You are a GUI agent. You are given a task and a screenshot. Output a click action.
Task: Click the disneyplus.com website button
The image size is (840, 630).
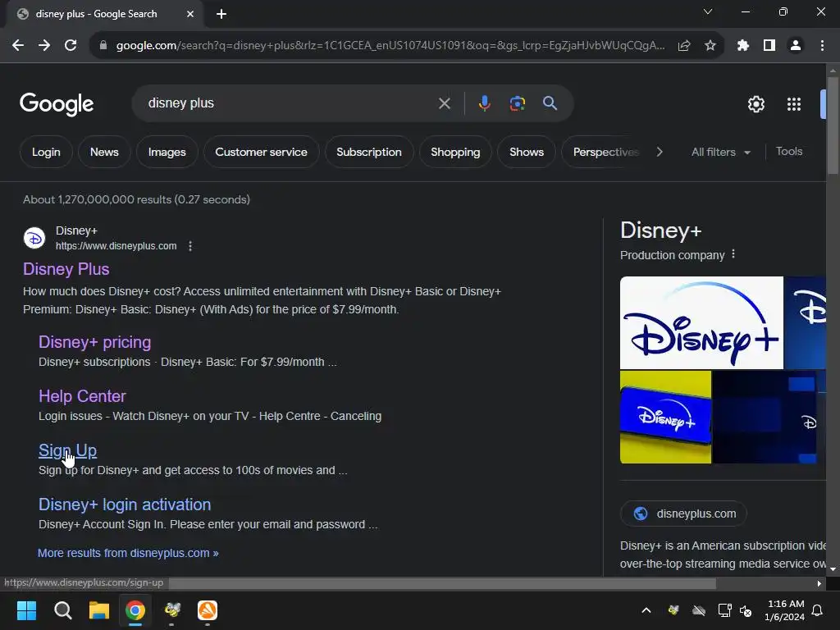coord(683,514)
